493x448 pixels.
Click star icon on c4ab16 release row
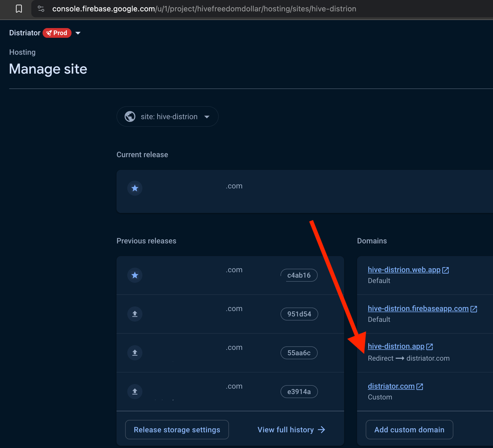click(135, 275)
